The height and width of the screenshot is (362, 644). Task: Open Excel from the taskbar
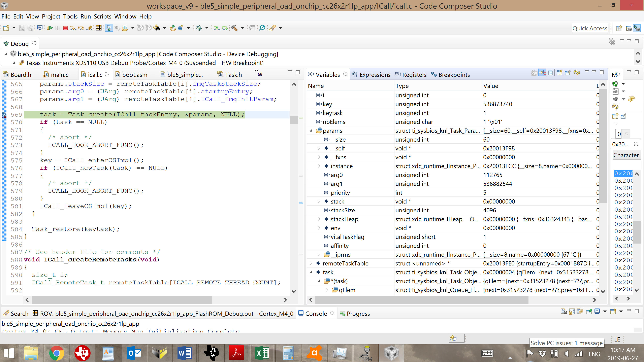pyautogui.click(x=262, y=353)
